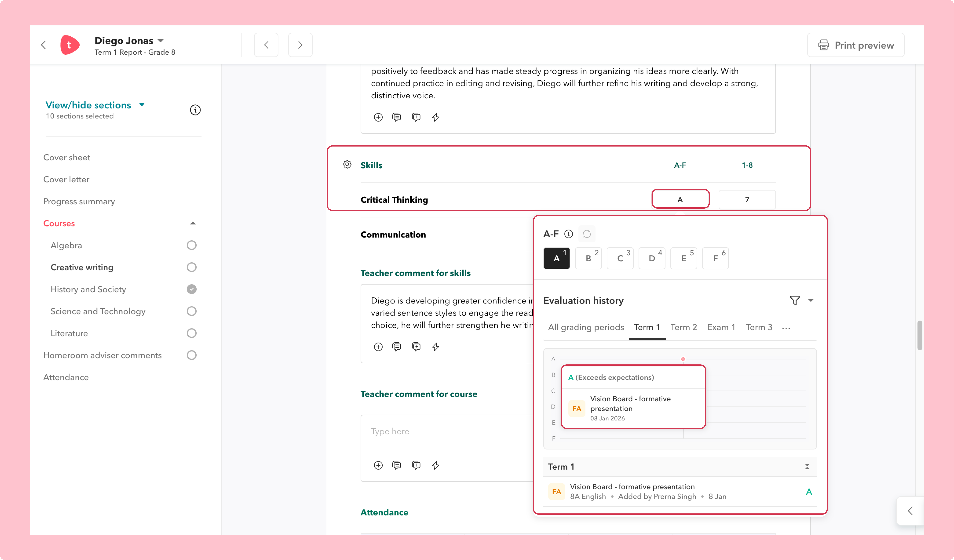
Task: Click plus icon in skills comment box
Action: 378,347
